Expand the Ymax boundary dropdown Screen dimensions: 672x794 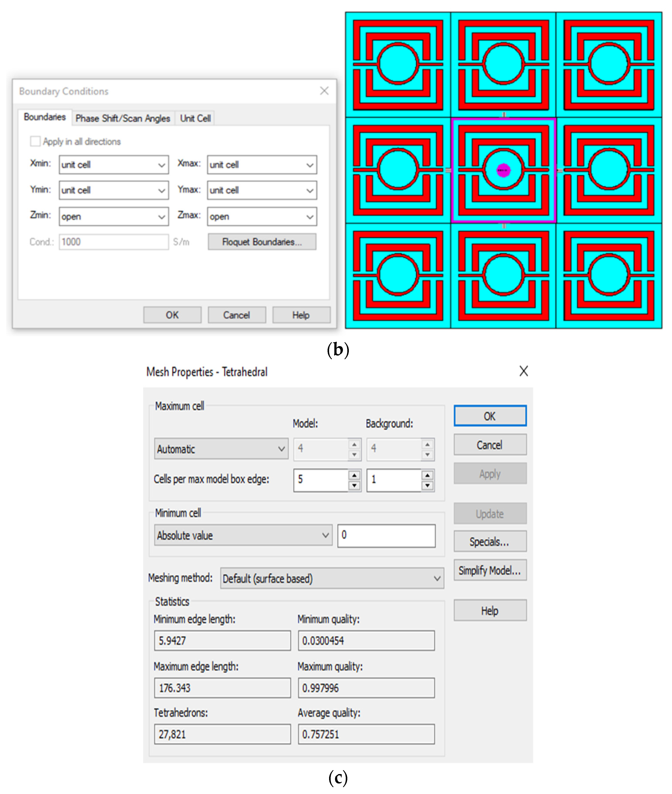click(x=262, y=190)
